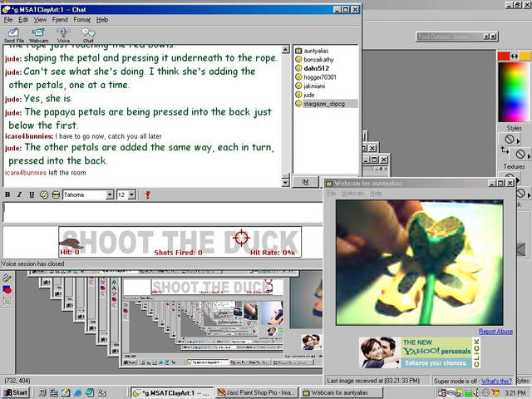This screenshot has height=399, width=532.
Task: Open the chat View menu
Action: pos(40,20)
